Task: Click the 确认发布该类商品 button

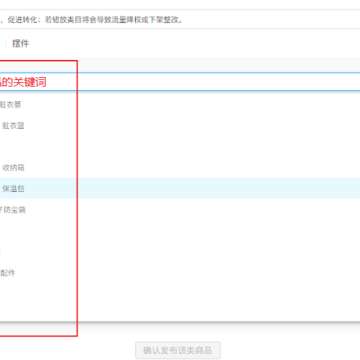Action: click(178, 350)
